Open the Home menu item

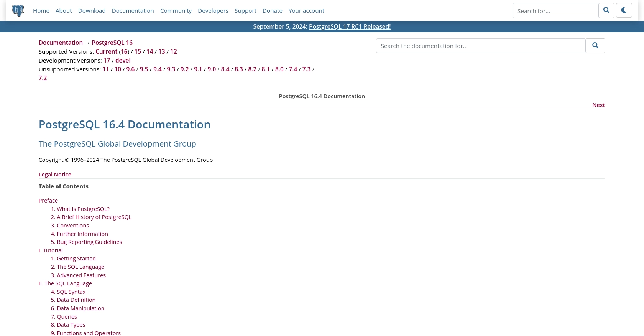[x=41, y=11]
